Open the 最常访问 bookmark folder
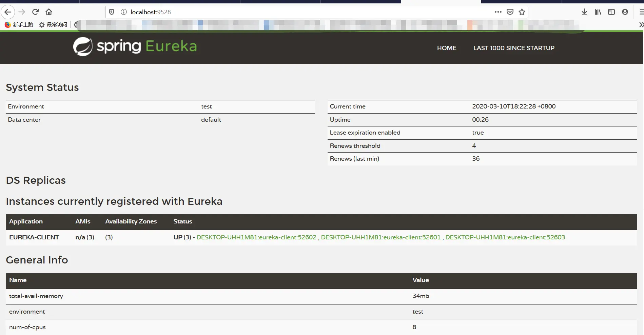644x335 pixels. [53, 25]
